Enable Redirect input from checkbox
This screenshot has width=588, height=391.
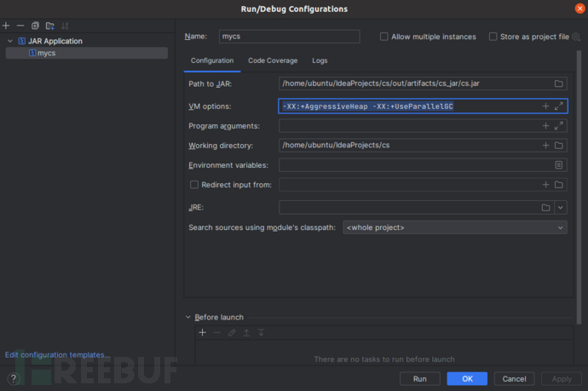click(x=194, y=184)
